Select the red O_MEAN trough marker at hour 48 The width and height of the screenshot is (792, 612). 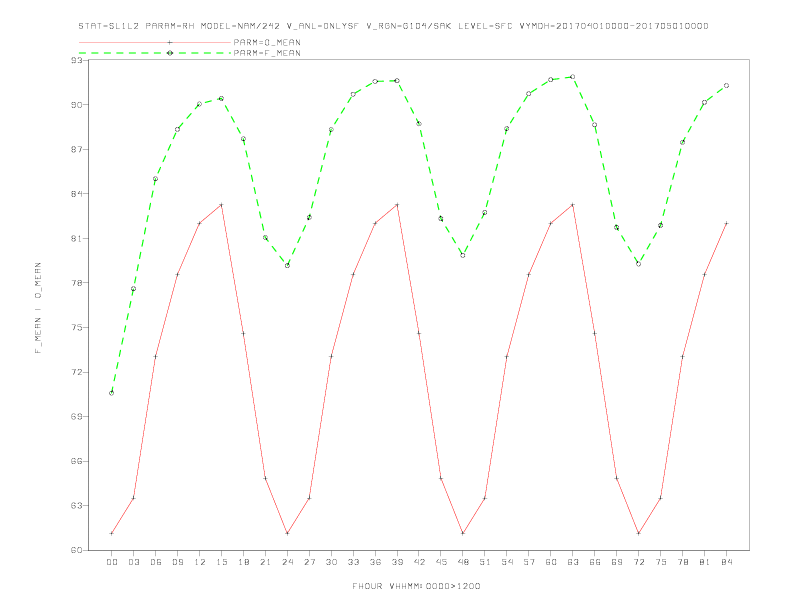[463, 533]
